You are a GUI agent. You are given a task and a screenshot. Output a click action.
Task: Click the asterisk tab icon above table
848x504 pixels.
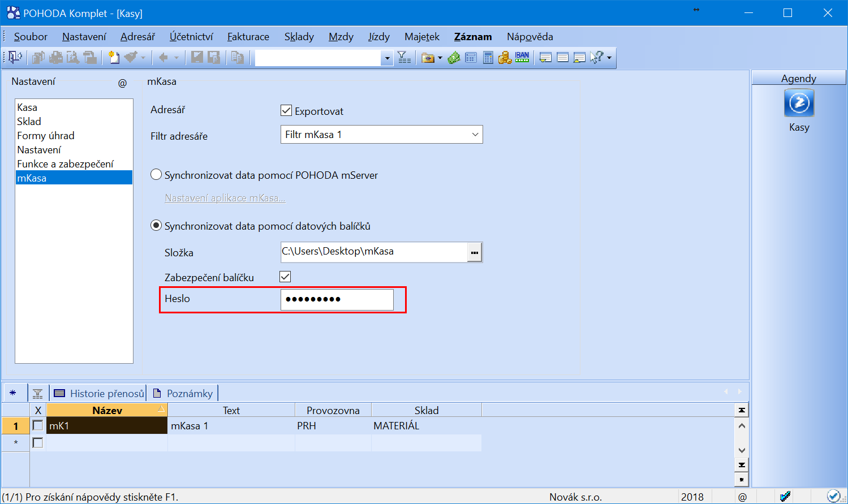click(13, 393)
